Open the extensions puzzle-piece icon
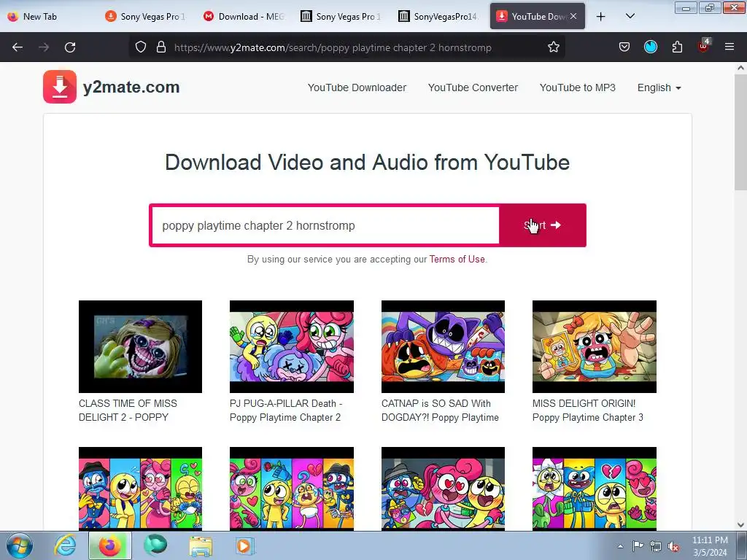The image size is (747, 560). 677,47
